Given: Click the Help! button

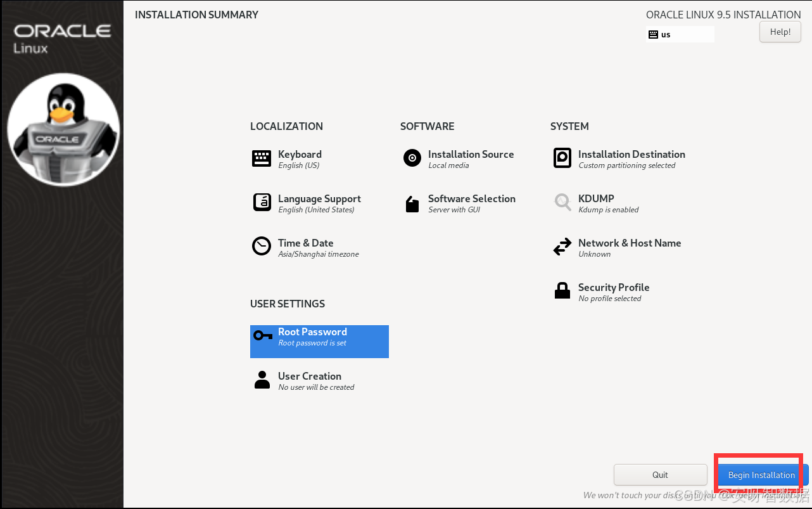Looking at the screenshot, I should [x=780, y=32].
